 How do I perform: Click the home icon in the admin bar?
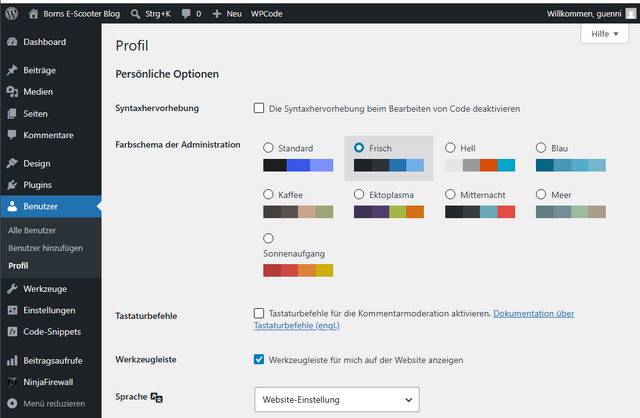pos(33,13)
